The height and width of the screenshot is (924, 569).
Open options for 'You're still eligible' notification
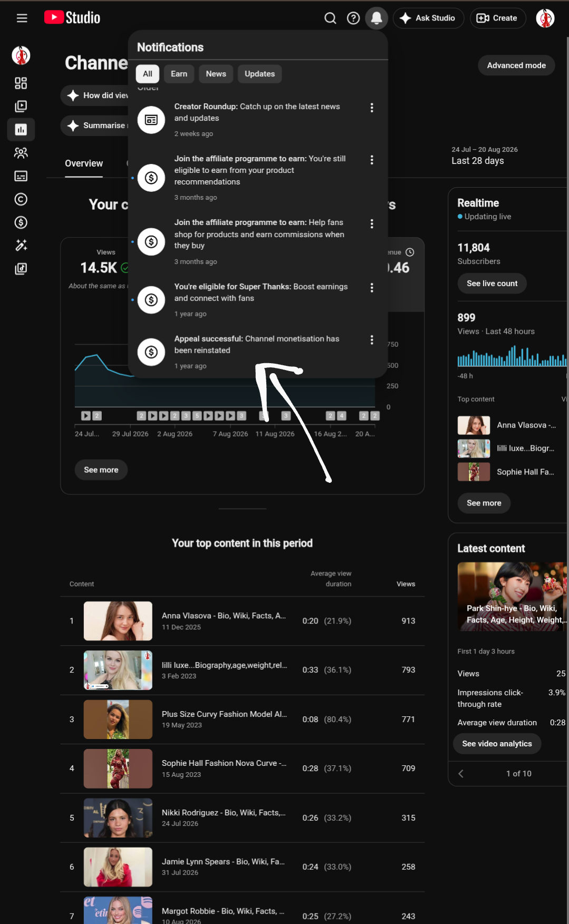click(372, 160)
